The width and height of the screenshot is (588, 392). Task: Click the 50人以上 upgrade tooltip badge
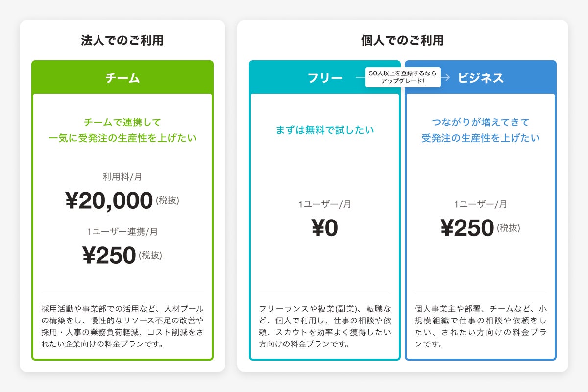pos(402,77)
